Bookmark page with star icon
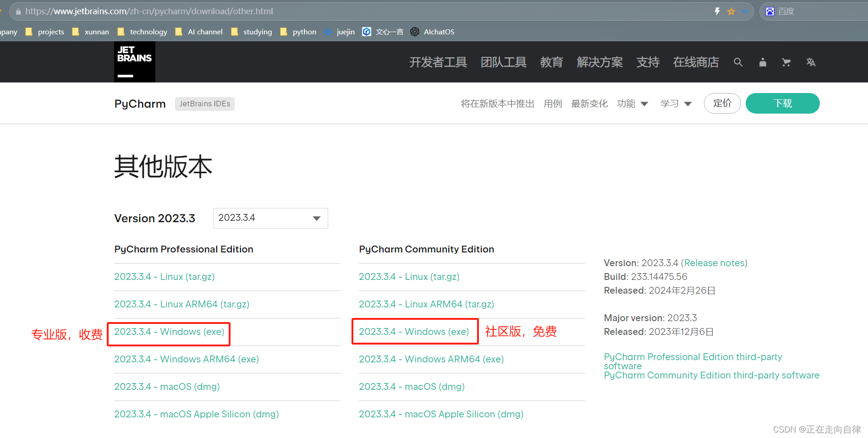Viewport: 868px width, 438px height. [731, 11]
